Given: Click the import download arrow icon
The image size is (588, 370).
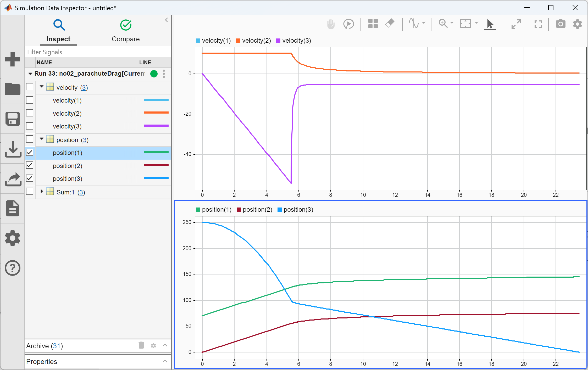Looking at the screenshot, I should pyautogui.click(x=12, y=149).
